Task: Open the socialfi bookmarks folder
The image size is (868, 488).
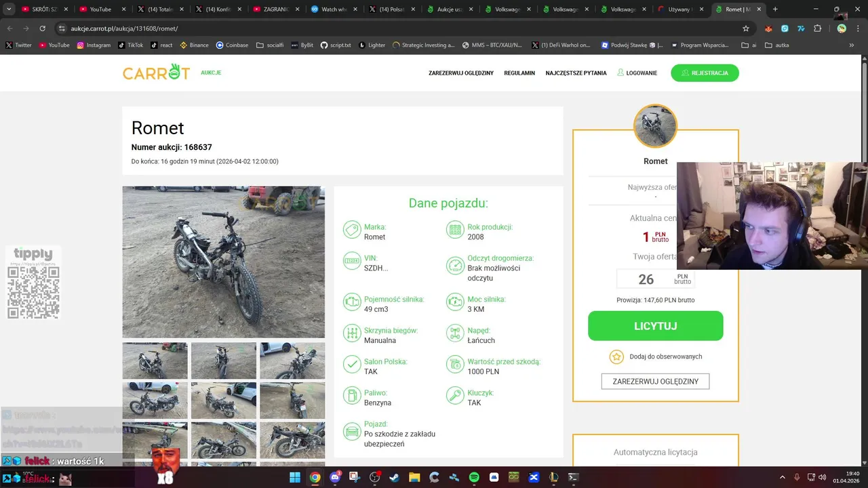Action: coord(270,45)
